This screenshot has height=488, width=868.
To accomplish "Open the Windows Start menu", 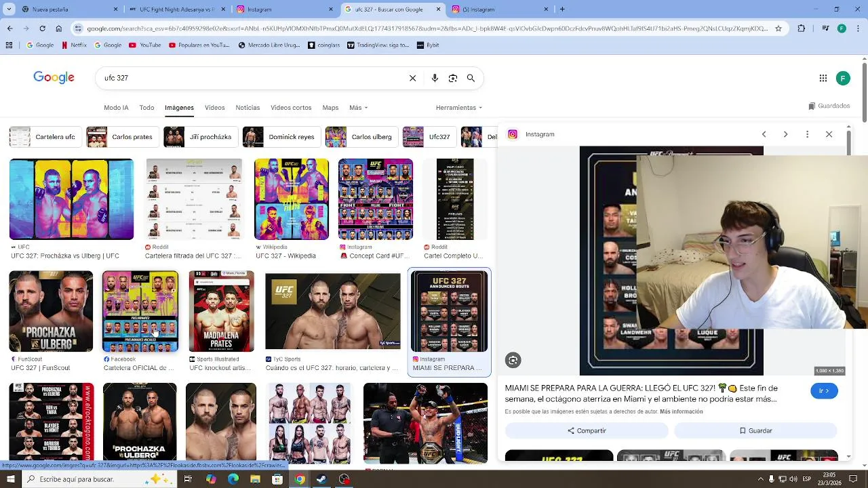I will 10,479.
